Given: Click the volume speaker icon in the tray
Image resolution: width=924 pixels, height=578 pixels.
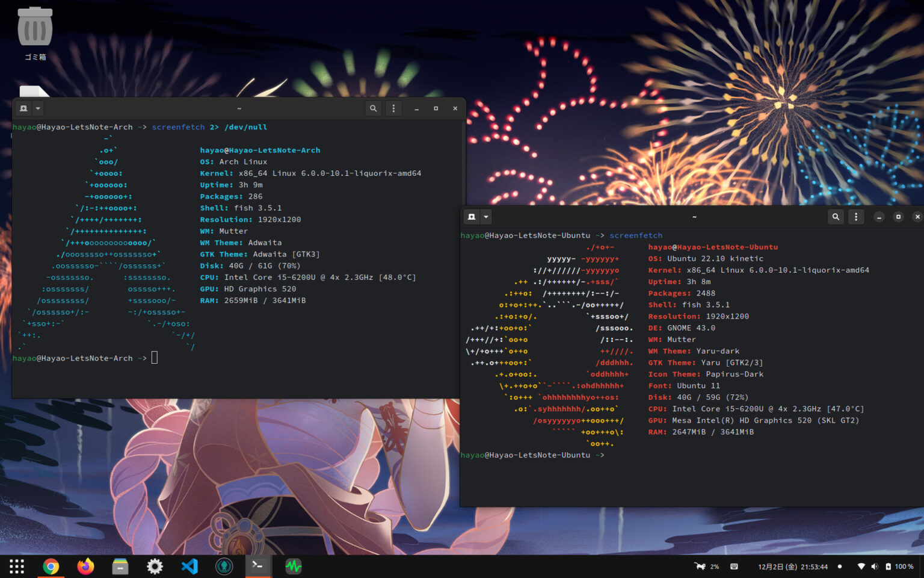Looking at the screenshot, I should click(875, 567).
